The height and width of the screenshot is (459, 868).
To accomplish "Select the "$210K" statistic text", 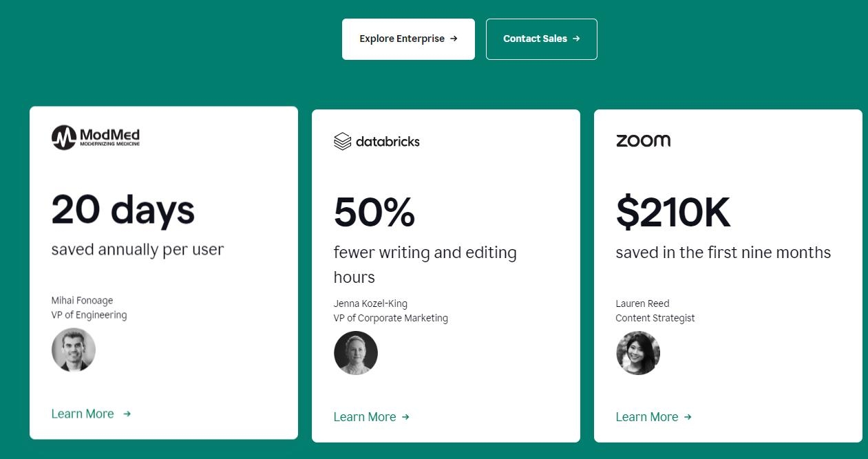I will pos(673,212).
